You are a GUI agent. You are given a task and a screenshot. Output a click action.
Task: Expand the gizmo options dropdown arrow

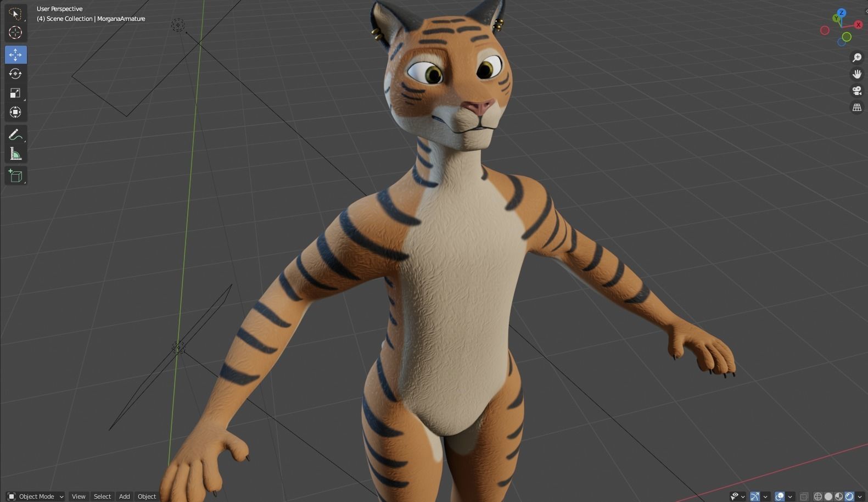pyautogui.click(x=765, y=497)
